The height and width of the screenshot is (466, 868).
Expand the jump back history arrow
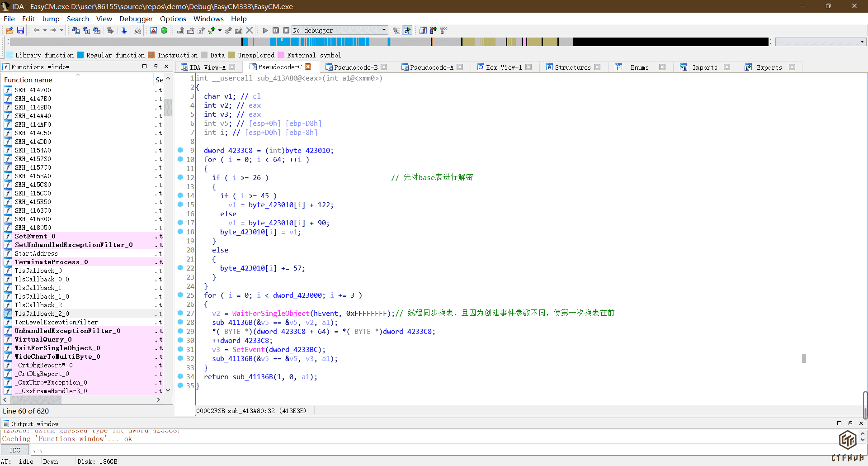click(45, 30)
